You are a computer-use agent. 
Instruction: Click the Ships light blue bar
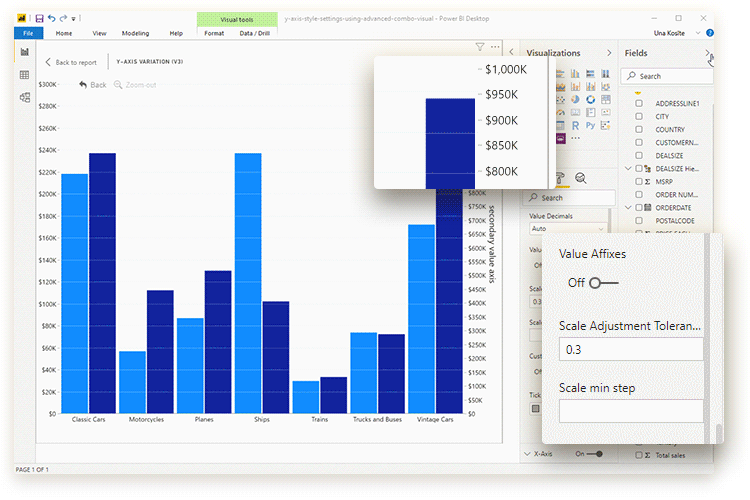tap(248, 283)
